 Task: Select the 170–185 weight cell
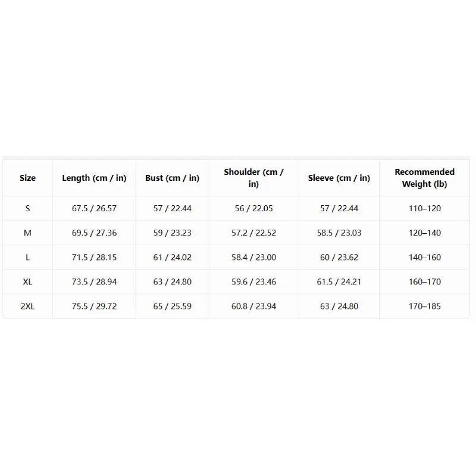point(424,306)
